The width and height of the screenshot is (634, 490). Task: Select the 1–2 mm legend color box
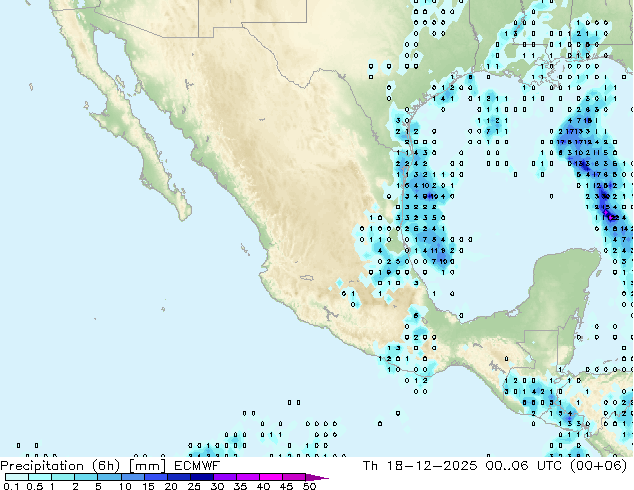pyautogui.click(x=63, y=477)
